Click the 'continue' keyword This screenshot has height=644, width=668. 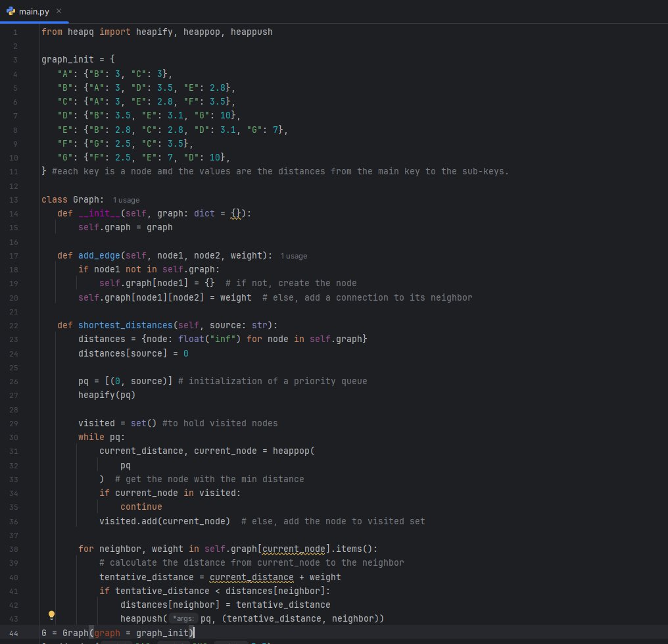(141, 507)
